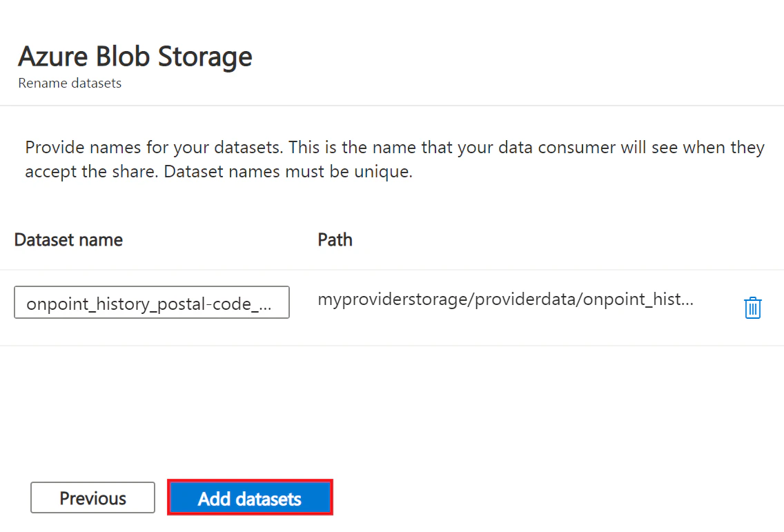Click the word 'unique' in the instructions
784x532 pixels.
[382, 172]
